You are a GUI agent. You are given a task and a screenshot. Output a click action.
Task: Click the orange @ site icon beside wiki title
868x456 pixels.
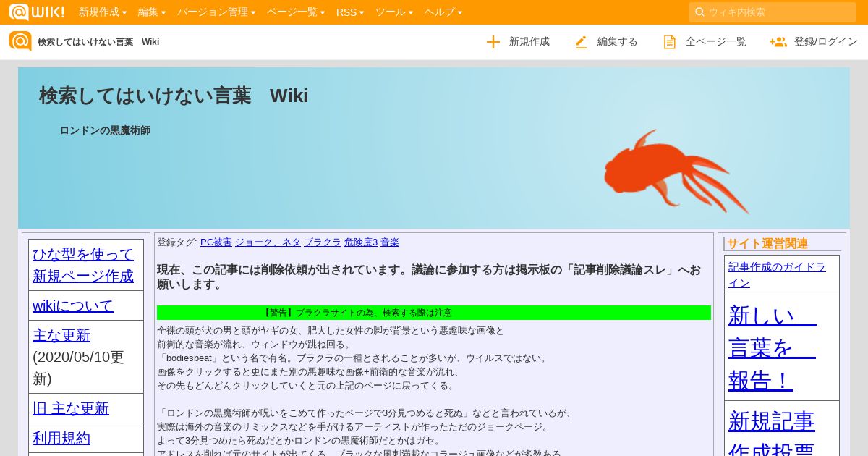[x=20, y=41]
